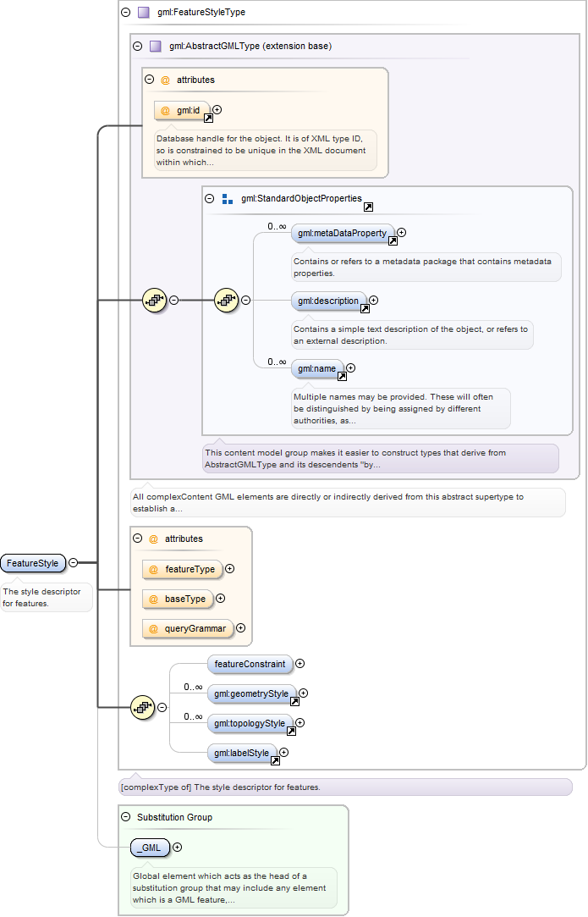The height and width of the screenshot is (917, 588).
Task: Select the featureConstraint element node
Action: coord(250,665)
